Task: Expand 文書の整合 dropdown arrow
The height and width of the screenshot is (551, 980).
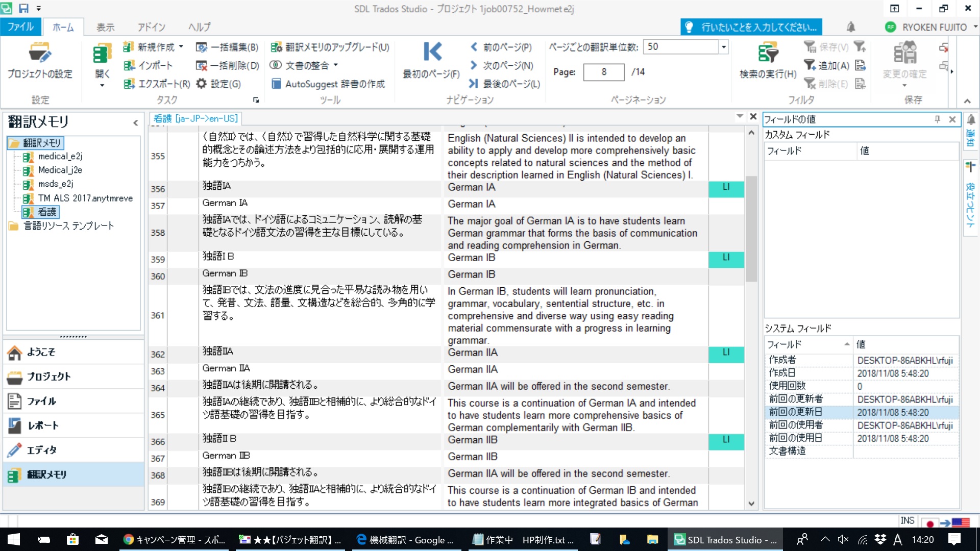Action: point(336,65)
